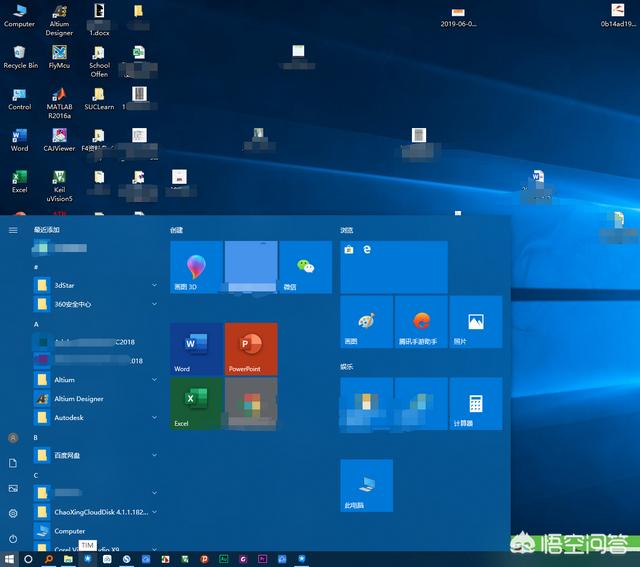This screenshot has height=567, width=640.
Task: Expand the 3dStar folder in app list
Action: (x=154, y=285)
